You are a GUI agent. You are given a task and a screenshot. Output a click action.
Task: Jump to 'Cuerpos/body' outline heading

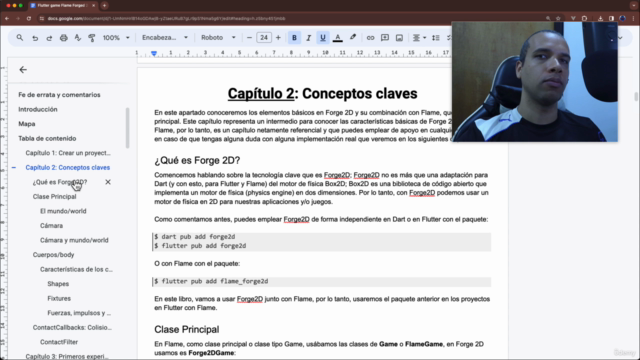[x=53, y=255]
